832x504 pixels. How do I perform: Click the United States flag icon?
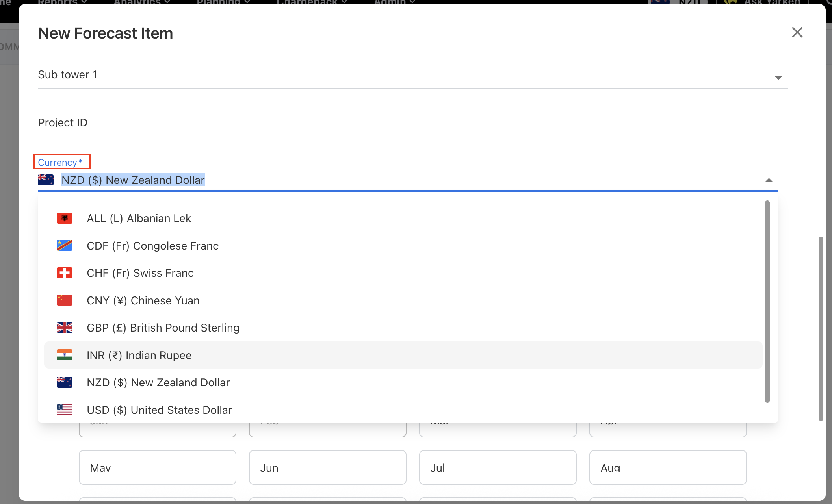tap(64, 410)
